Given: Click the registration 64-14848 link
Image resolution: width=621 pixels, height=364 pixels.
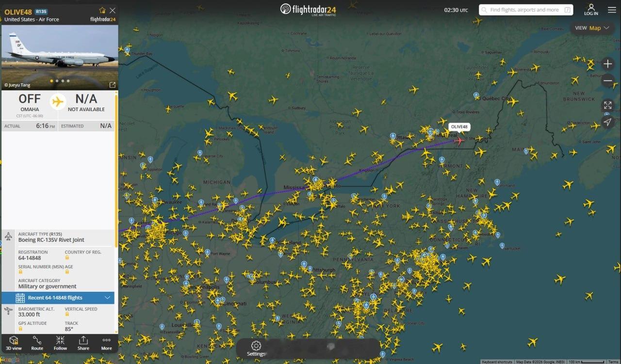Looking at the screenshot, I should tap(30, 258).
